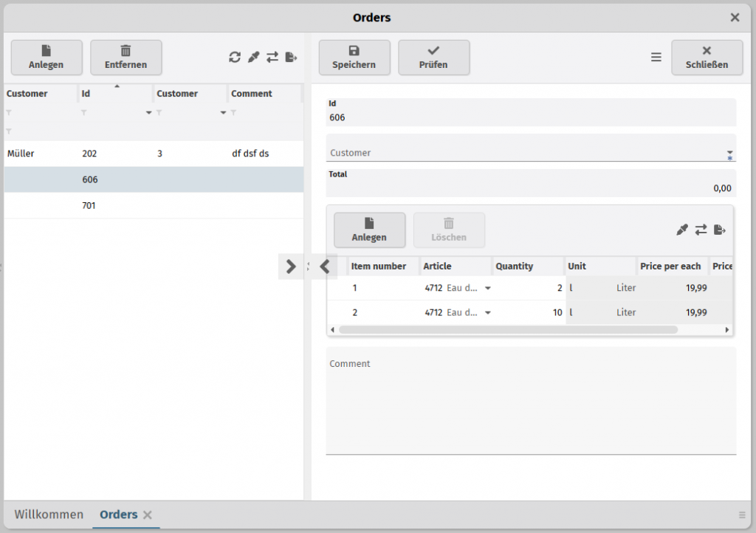This screenshot has height=533, width=756.
Task: Close the Orders tab
Action: (x=148, y=515)
